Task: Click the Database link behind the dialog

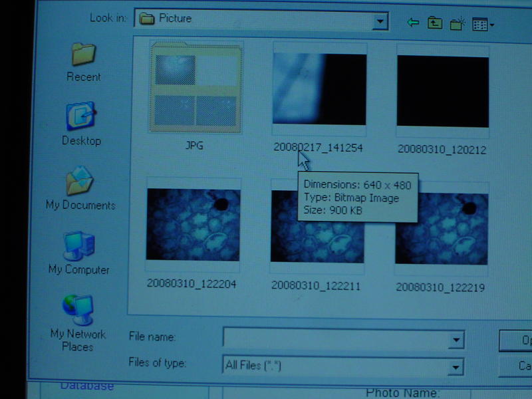Action: click(87, 386)
